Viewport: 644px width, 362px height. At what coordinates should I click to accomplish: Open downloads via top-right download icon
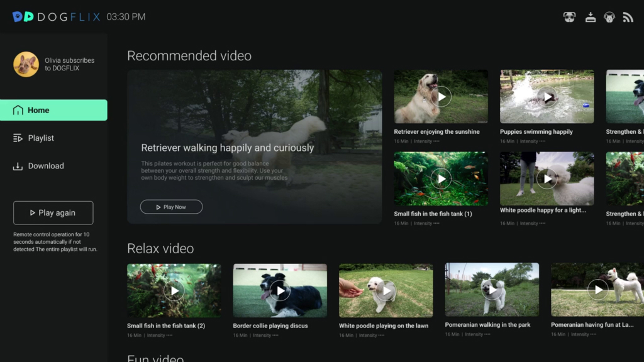pyautogui.click(x=590, y=17)
